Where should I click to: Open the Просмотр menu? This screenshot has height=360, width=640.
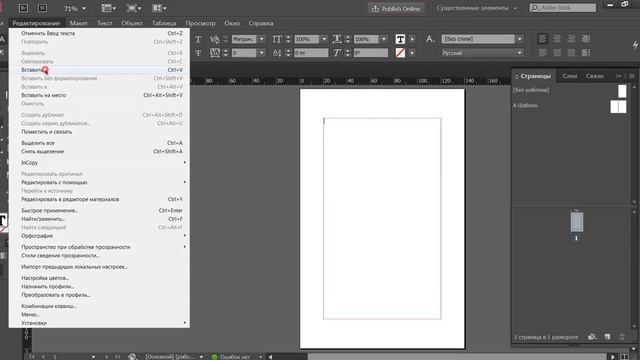point(200,23)
